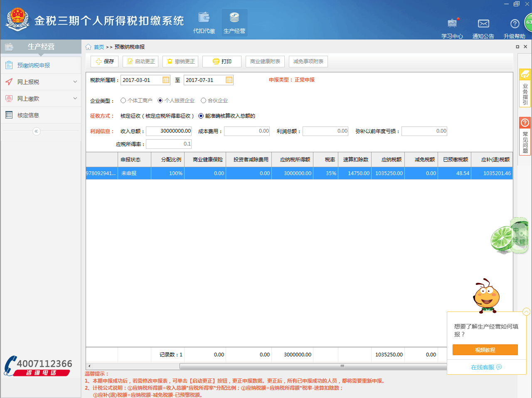This screenshot has height=398, width=532.
Task: Select the 个体工商户 radio button
Action: pos(123,101)
